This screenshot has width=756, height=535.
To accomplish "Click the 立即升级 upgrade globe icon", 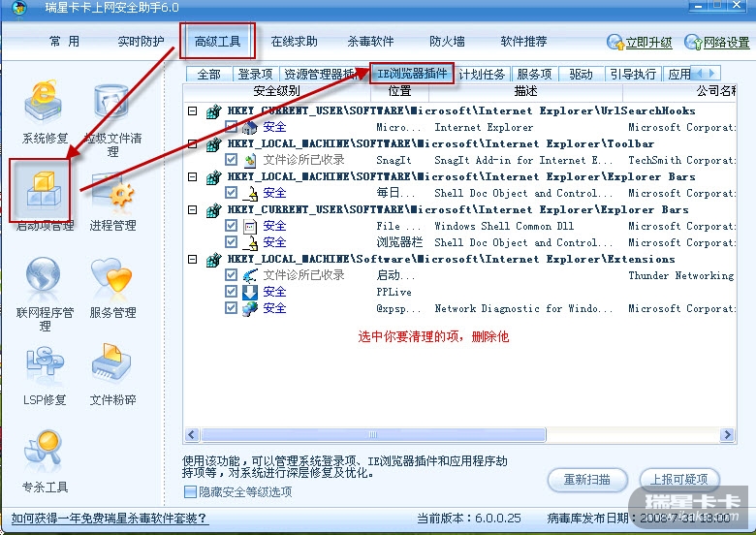I will click(615, 43).
